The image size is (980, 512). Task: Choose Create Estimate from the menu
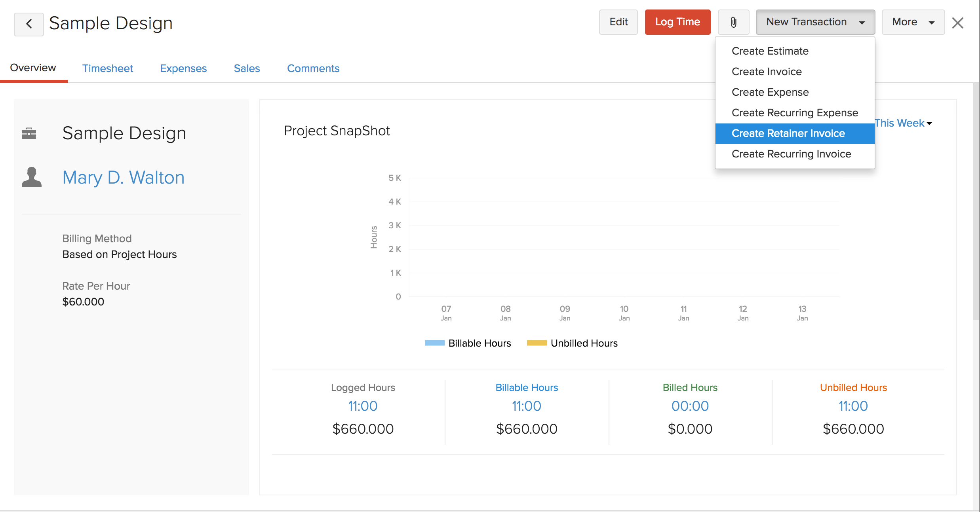coord(770,51)
